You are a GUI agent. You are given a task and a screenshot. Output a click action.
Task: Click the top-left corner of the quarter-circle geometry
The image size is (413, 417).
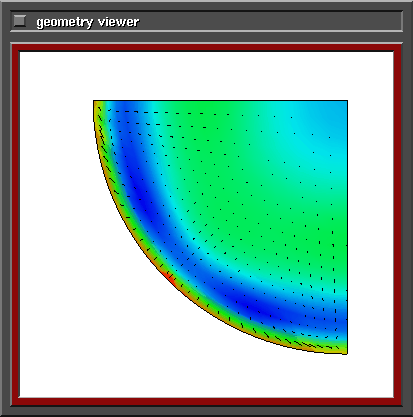(94, 101)
